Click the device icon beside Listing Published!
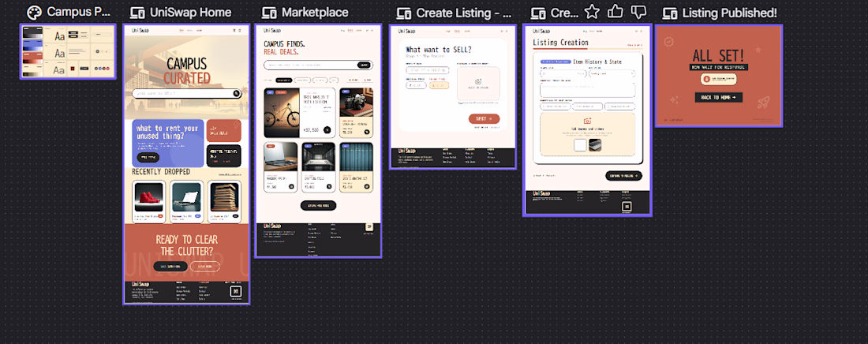This screenshot has height=344, width=868. [670, 13]
